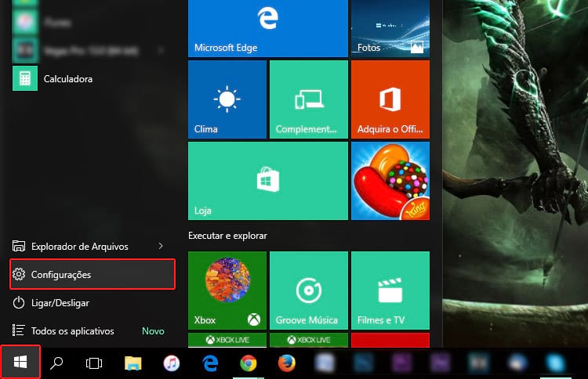Launch Google Chrome from the taskbar
The height and width of the screenshot is (379, 588).
pos(249,363)
